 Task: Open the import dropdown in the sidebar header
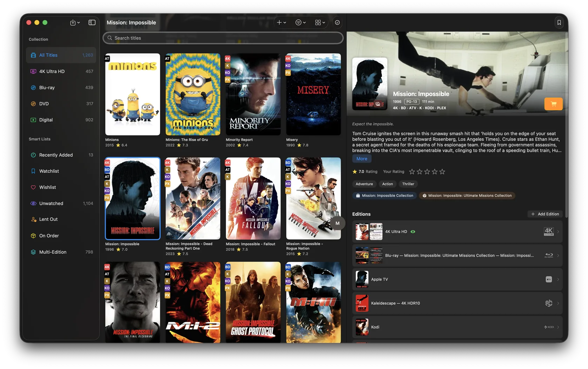(x=75, y=22)
